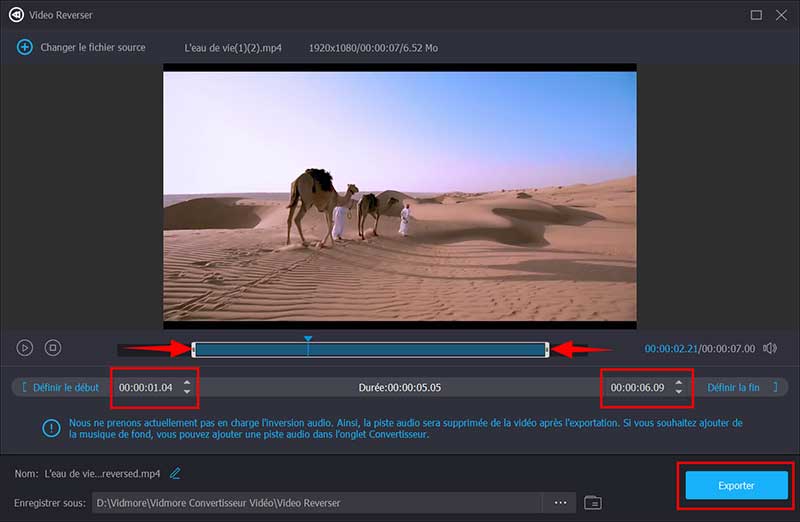Image resolution: width=800 pixels, height=522 pixels.
Task: Edit output name with the pencil icon
Action: click(x=175, y=474)
